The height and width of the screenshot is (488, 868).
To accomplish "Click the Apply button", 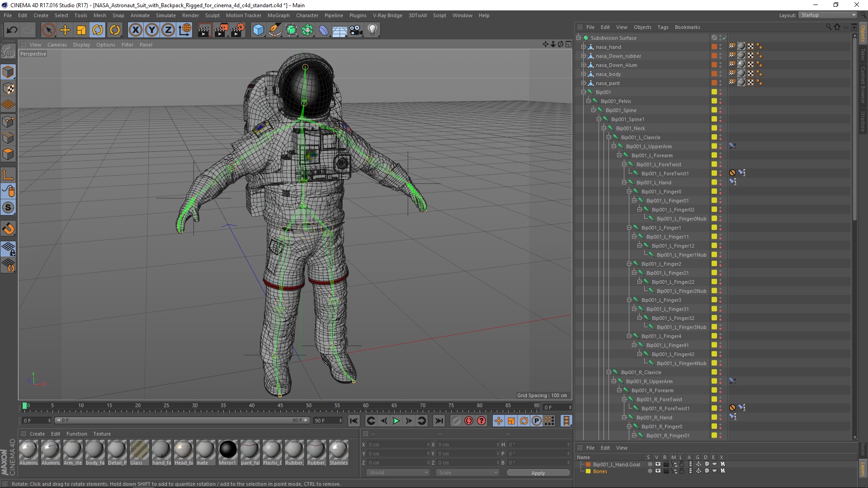I will (538, 473).
